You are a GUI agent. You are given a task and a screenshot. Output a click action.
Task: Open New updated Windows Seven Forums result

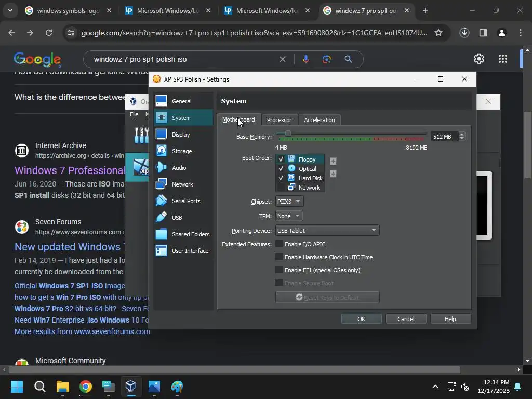pos(70,247)
